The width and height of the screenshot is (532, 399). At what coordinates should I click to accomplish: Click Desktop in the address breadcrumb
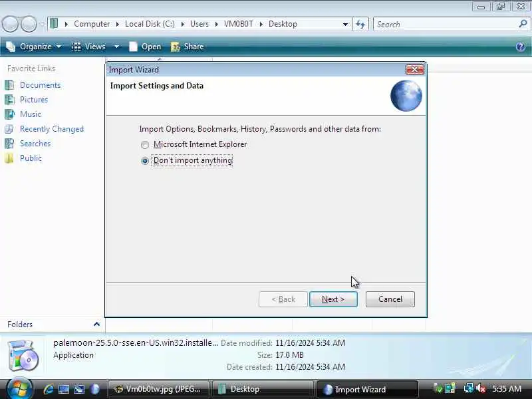tap(283, 24)
